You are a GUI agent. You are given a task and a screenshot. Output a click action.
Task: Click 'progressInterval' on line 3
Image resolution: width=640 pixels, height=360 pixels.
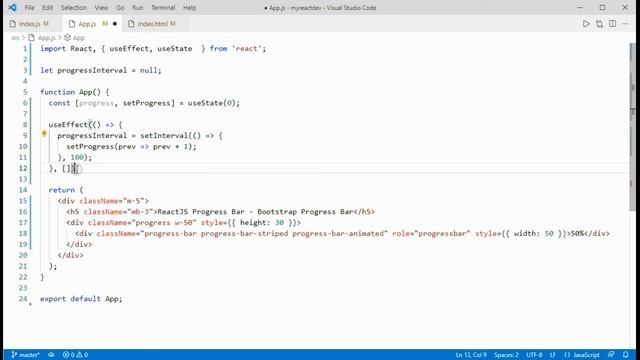(92, 70)
